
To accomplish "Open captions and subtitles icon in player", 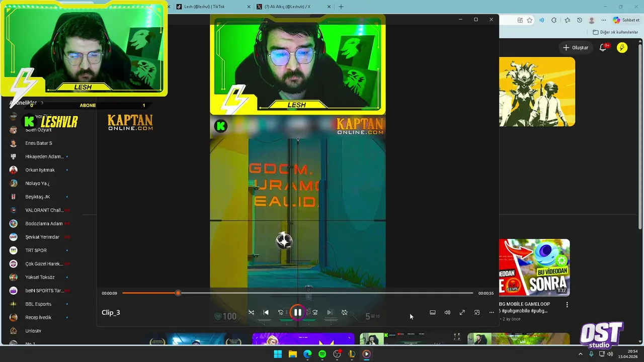I will point(433,312).
